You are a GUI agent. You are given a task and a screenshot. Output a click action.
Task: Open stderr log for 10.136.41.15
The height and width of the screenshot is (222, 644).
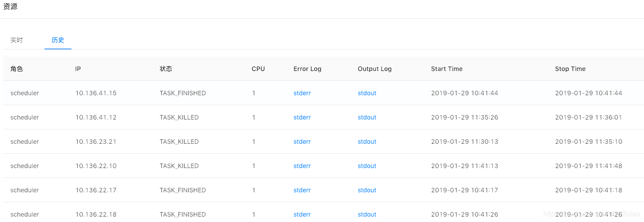(302, 93)
